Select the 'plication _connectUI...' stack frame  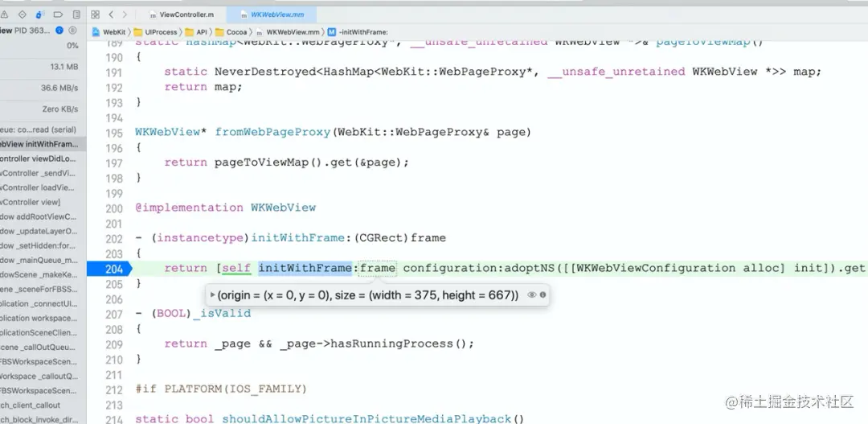click(43, 304)
